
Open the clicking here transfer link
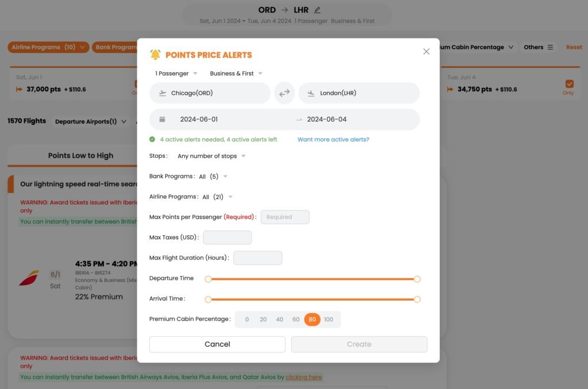(x=303, y=377)
